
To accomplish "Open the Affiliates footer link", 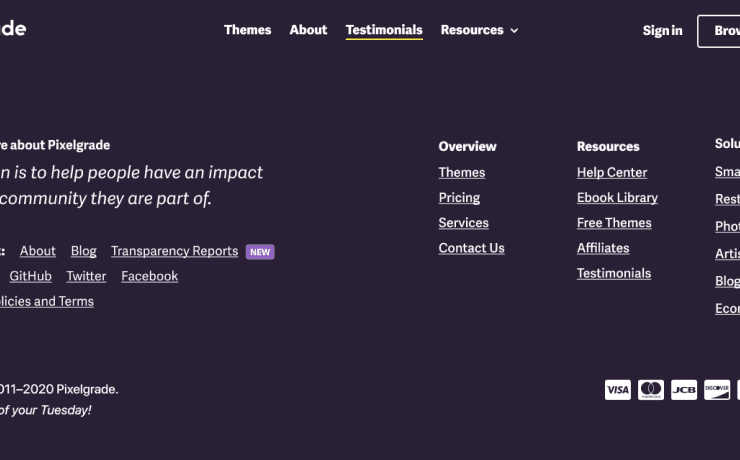I will 603,248.
